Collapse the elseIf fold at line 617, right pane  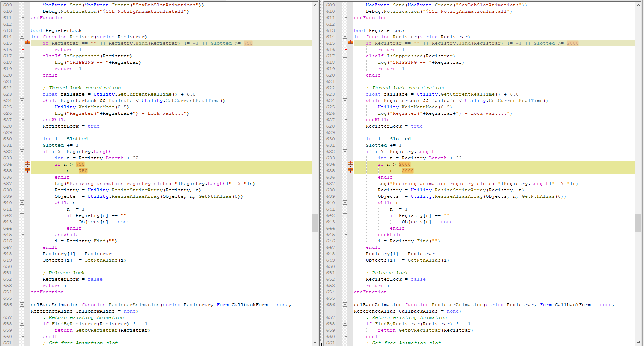pos(345,56)
